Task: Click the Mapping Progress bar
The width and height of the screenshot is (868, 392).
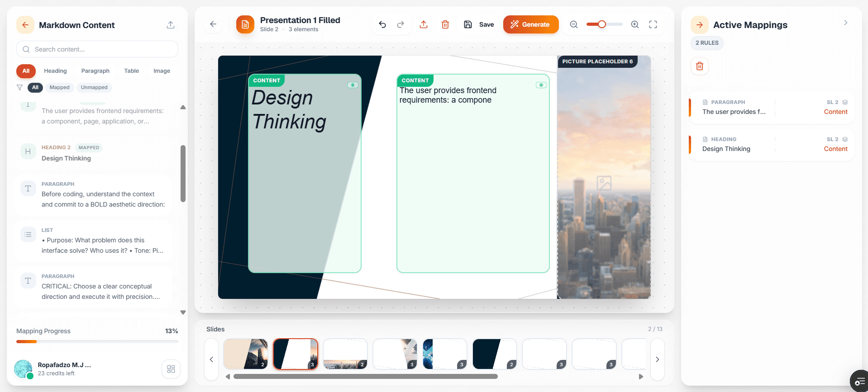Action: tap(97, 341)
